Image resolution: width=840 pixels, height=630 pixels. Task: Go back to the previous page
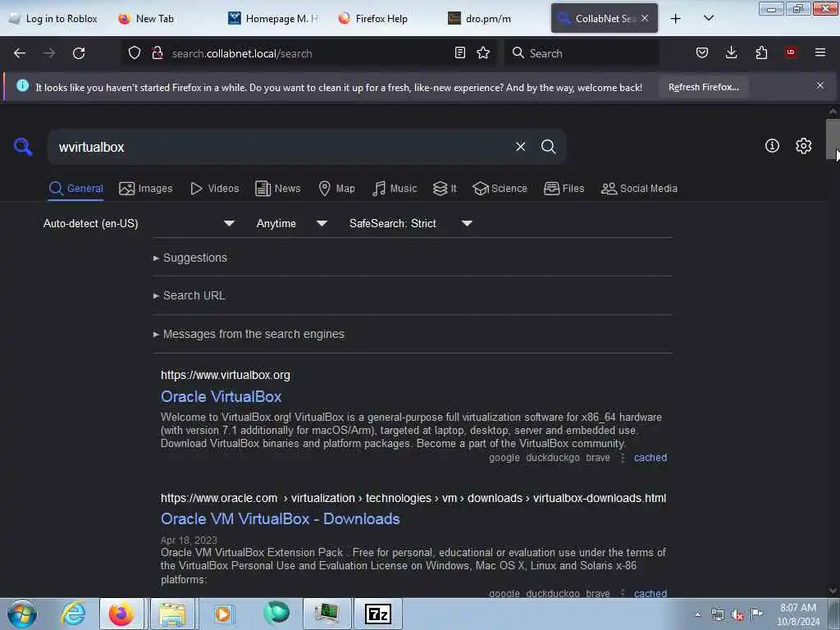[20, 53]
